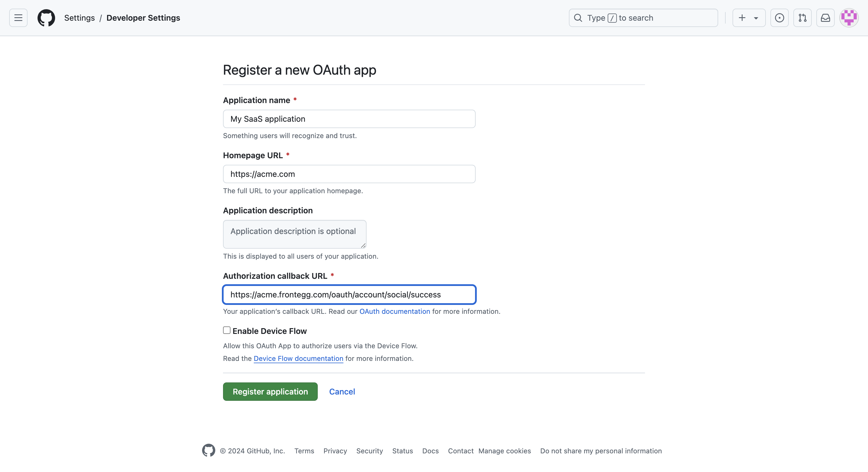Click the GitHub logo in footer
868x472 pixels.
(x=209, y=450)
